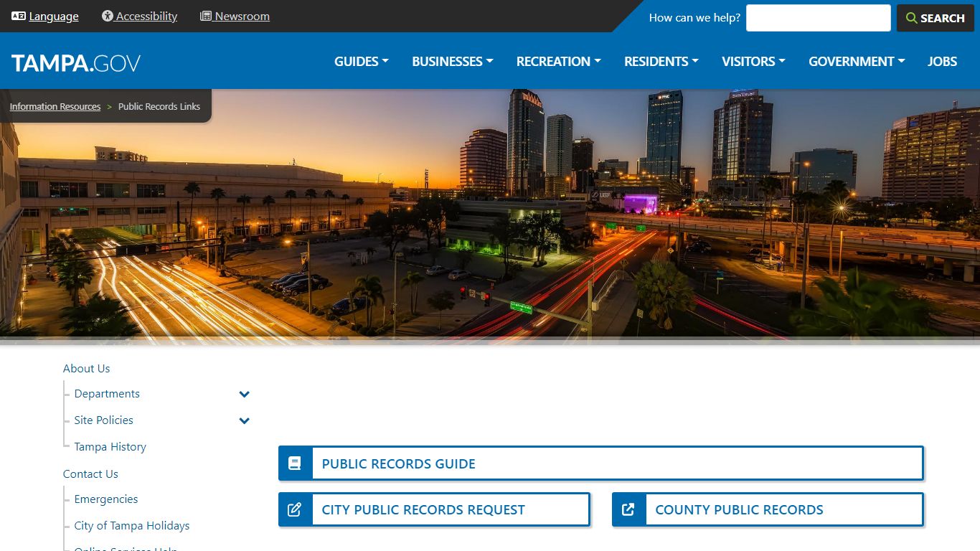Open the Contact Us sidebar link
The height and width of the screenshot is (551, 980).
(x=90, y=474)
